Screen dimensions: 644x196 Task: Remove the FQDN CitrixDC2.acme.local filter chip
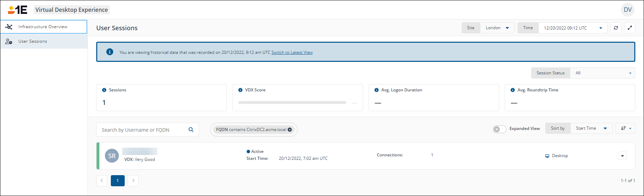290,130
